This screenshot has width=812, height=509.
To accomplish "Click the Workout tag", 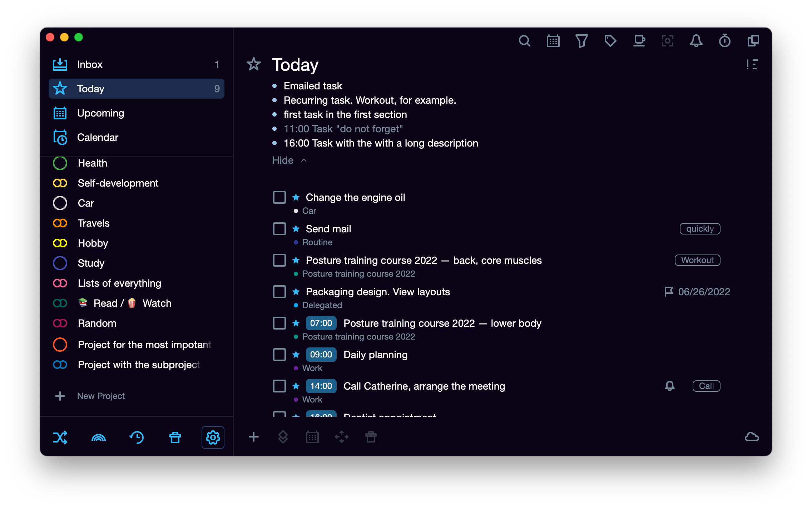I will [x=697, y=260].
